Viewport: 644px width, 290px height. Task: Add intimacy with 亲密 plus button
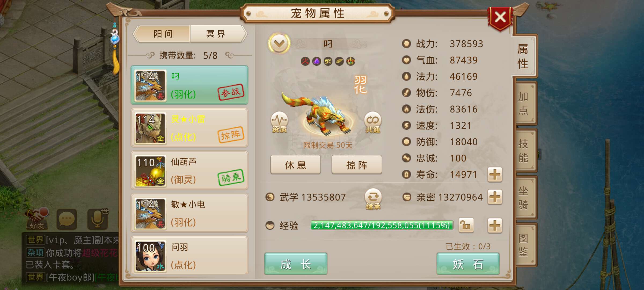pyautogui.click(x=495, y=197)
